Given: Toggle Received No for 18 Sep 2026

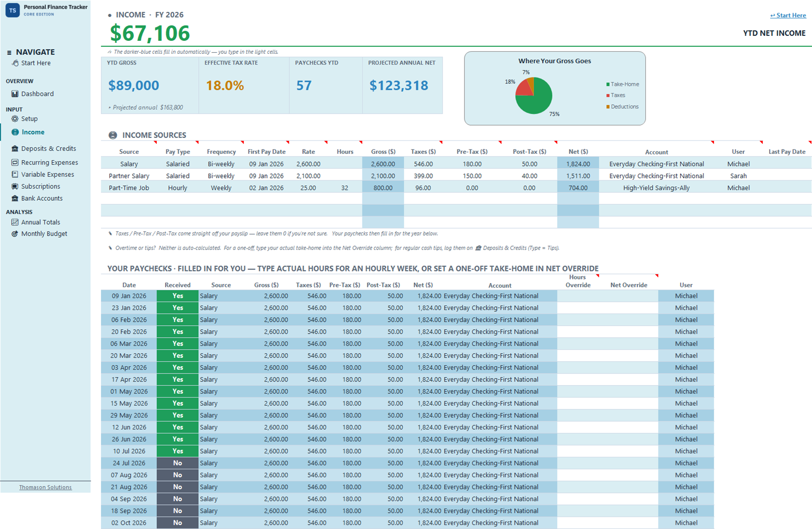Looking at the screenshot, I should pos(177,511).
